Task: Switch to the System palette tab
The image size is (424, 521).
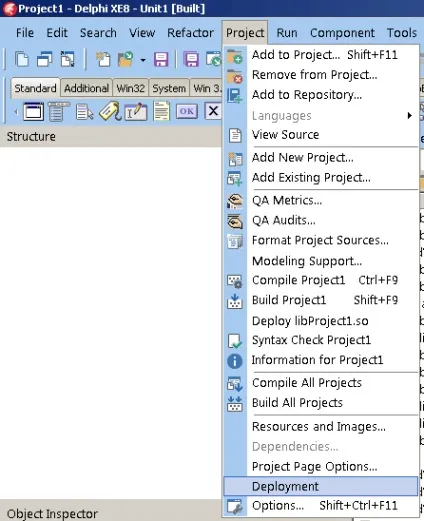Action: coord(169,88)
